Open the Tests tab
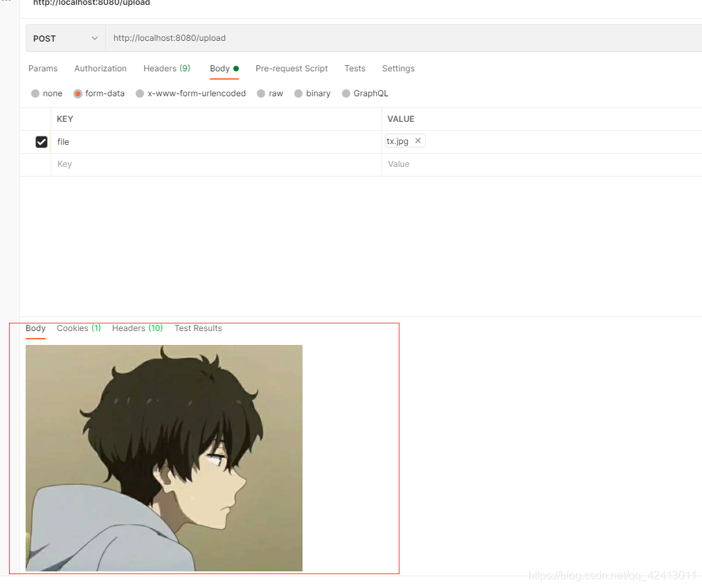Screen dimensions: 702x588 click(x=354, y=69)
